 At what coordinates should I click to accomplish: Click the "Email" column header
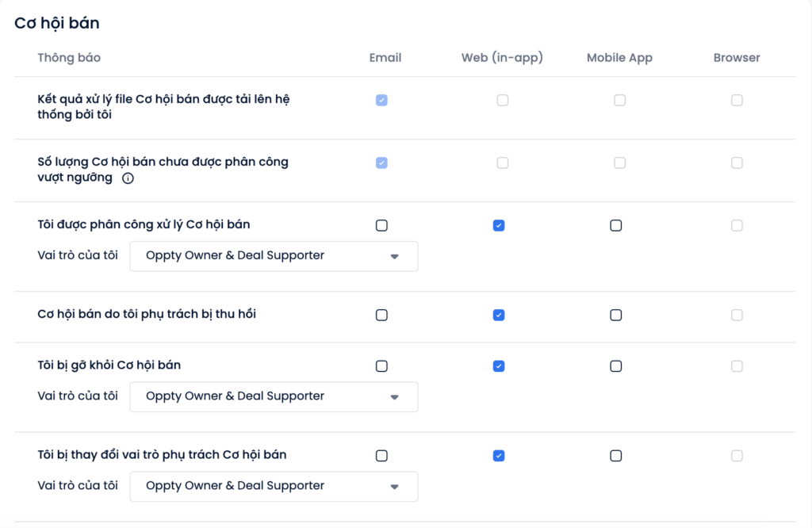pyautogui.click(x=385, y=57)
